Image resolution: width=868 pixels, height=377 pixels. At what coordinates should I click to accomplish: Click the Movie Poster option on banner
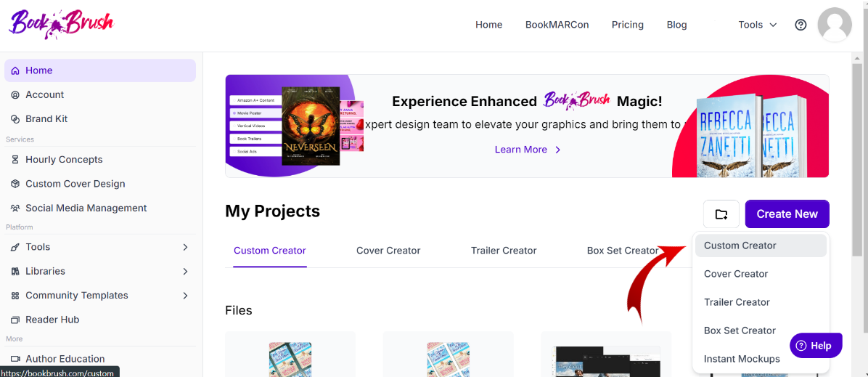point(255,113)
